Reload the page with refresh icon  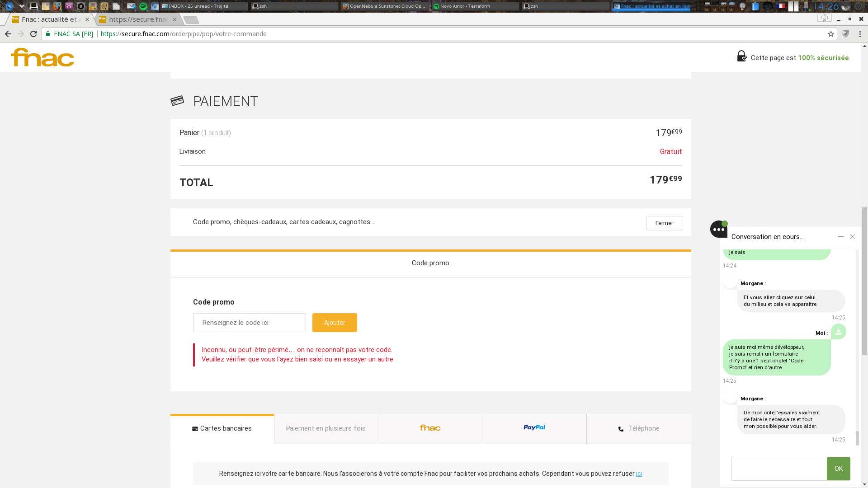[33, 34]
